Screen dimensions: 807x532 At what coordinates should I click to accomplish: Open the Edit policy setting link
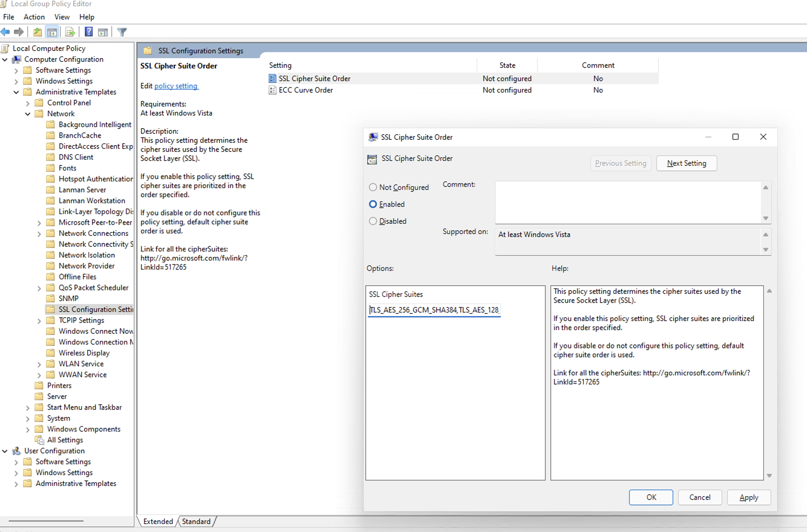click(176, 86)
